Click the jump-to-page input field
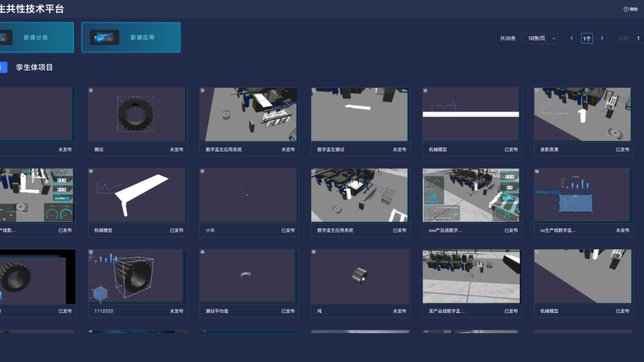Viewport: 644px width, 362px height. tap(637, 38)
